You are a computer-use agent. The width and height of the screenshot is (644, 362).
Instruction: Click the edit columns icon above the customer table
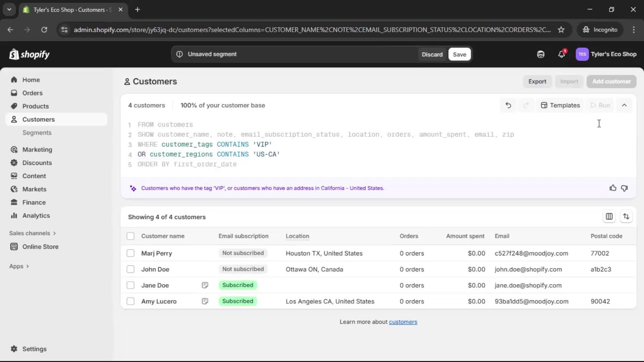pos(609,217)
